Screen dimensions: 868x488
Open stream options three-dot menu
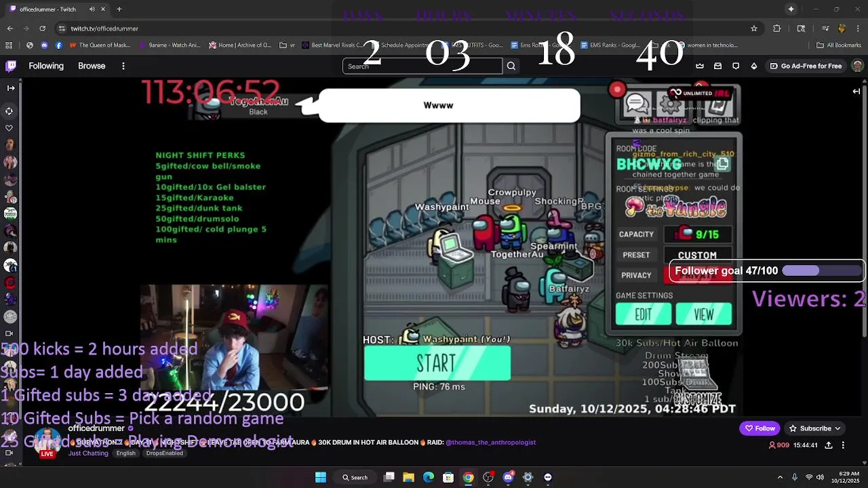pos(843,445)
